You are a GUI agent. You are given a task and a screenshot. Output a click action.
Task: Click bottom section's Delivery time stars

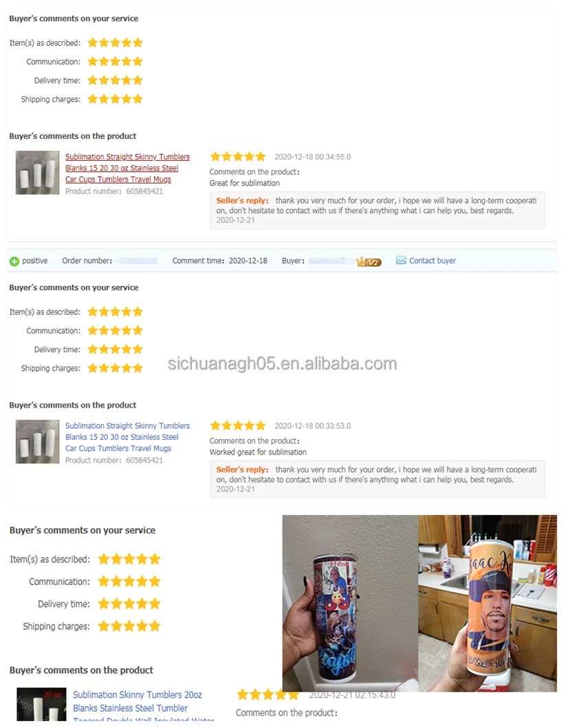129,604
